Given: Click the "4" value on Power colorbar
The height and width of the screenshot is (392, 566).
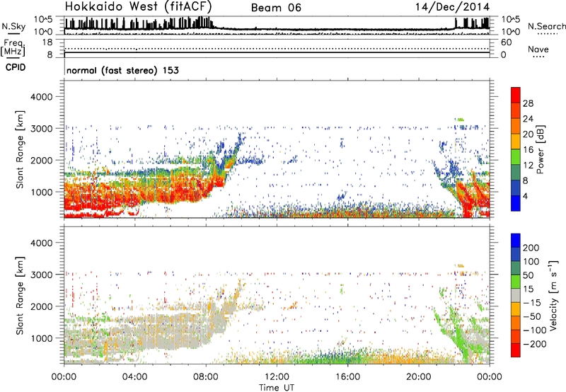Looking at the screenshot, I should click(525, 197).
